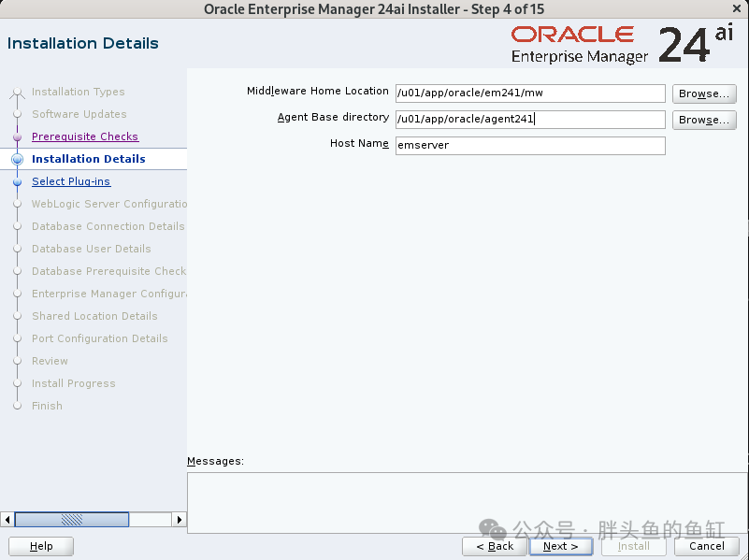
Task: Click the Database Prerequisite Checks step label
Action: tap(109, 271)
